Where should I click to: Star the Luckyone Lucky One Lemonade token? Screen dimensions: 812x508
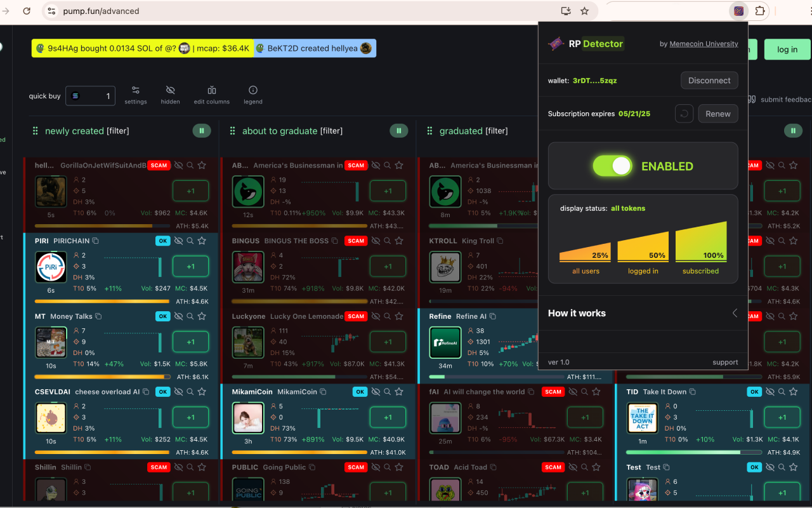[x=399, y=316]
